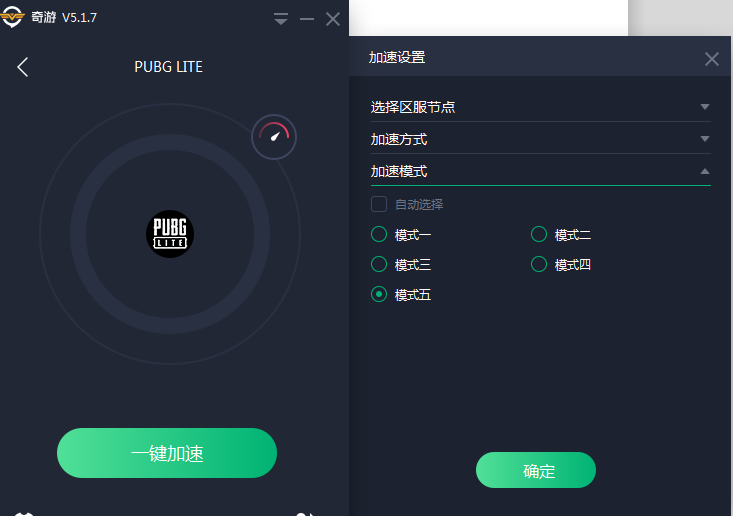Choose 模式三 acceleration mode
733x516 pixels.
click(379, 264)
